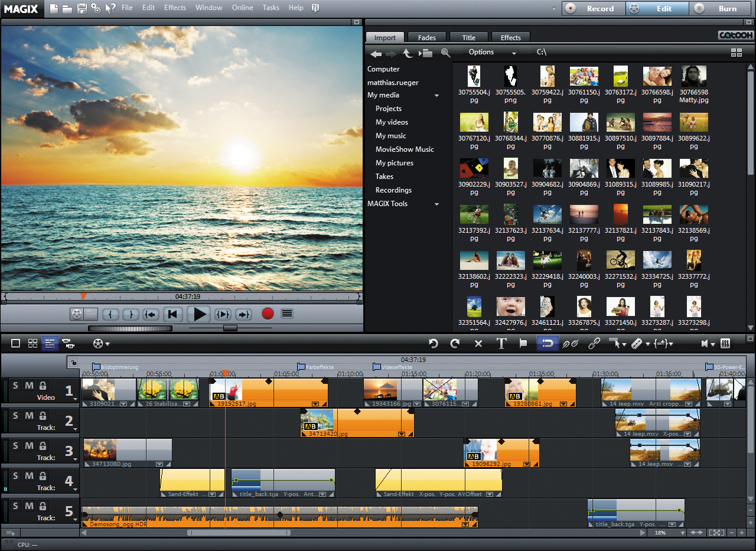Screen dimensions: 756x551
Task: Toggle Solo on track 1 Video
Action: tap(15, 386)
